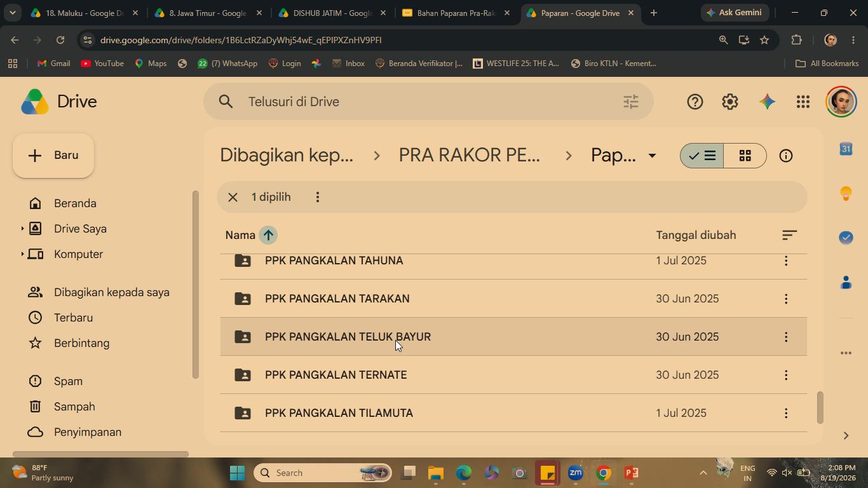868x488 pixels.
Task: Open Google Calendar side panel icon
Action: 846,149
